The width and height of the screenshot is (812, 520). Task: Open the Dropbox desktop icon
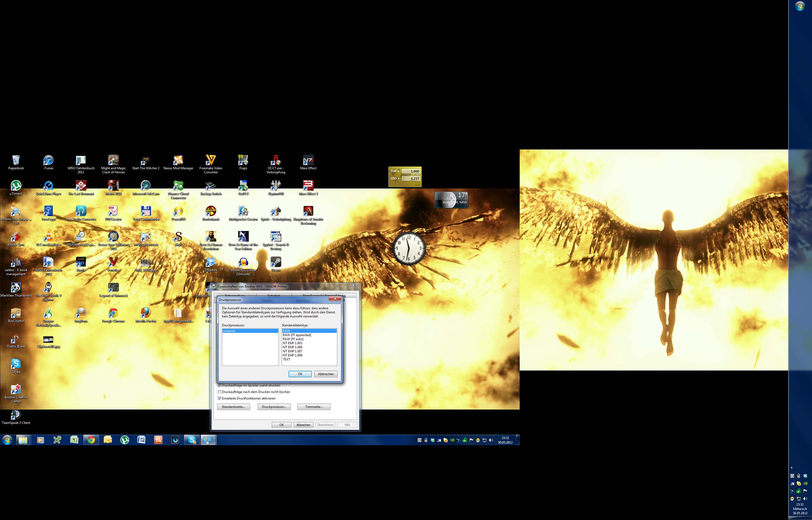click(x=211, y=262)
